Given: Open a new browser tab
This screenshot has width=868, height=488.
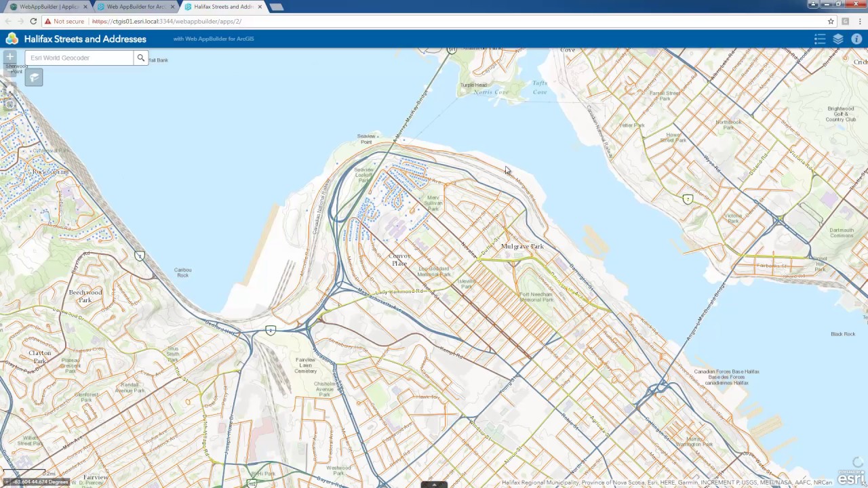Looking at the screenshot, I should 276,7.
